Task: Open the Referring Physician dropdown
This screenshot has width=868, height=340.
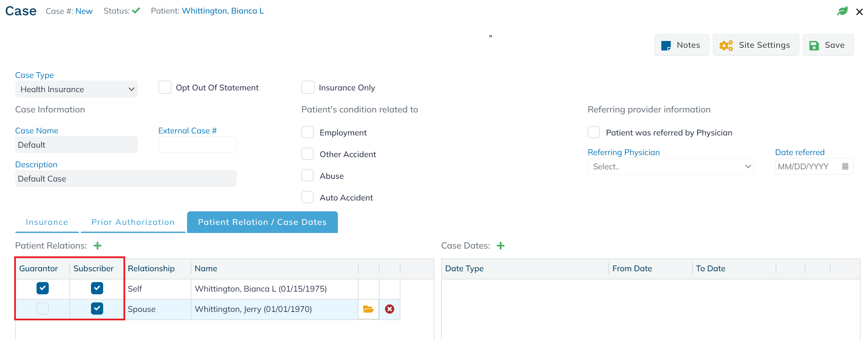Action: tap(671, 166)
